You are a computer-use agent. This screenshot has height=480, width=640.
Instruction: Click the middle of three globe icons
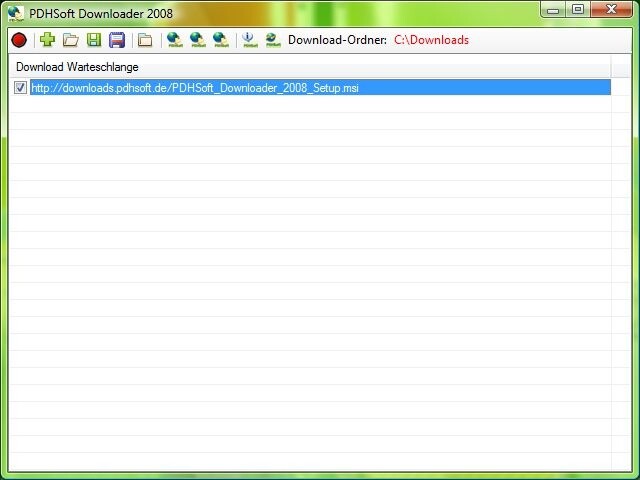(x=198, y=40)
